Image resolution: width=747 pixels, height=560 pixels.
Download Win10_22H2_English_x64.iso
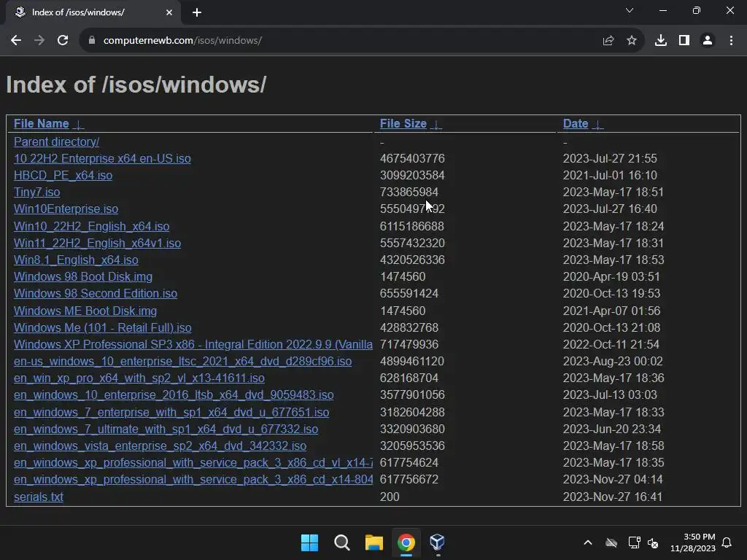pyautogui.click(x=91, y=226)
